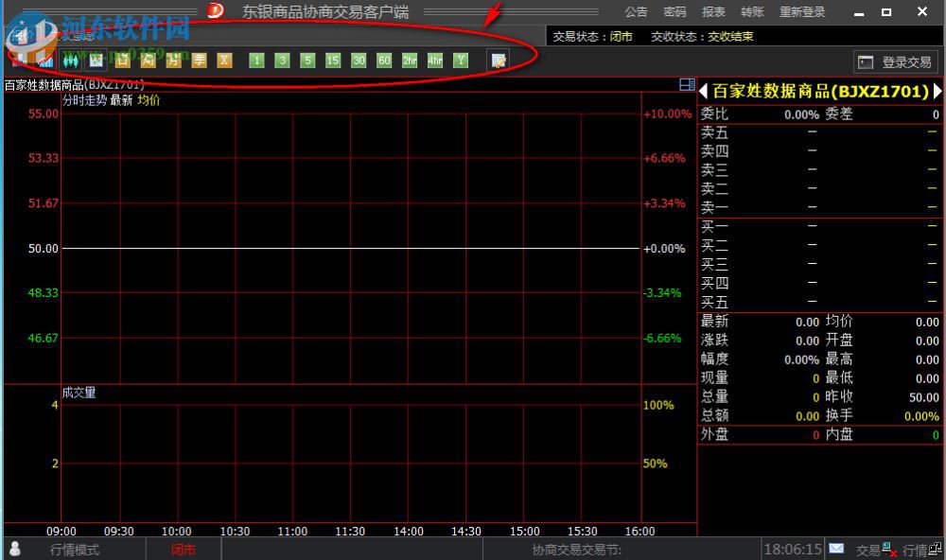Click the 协商交易交易节 status text

576,550
